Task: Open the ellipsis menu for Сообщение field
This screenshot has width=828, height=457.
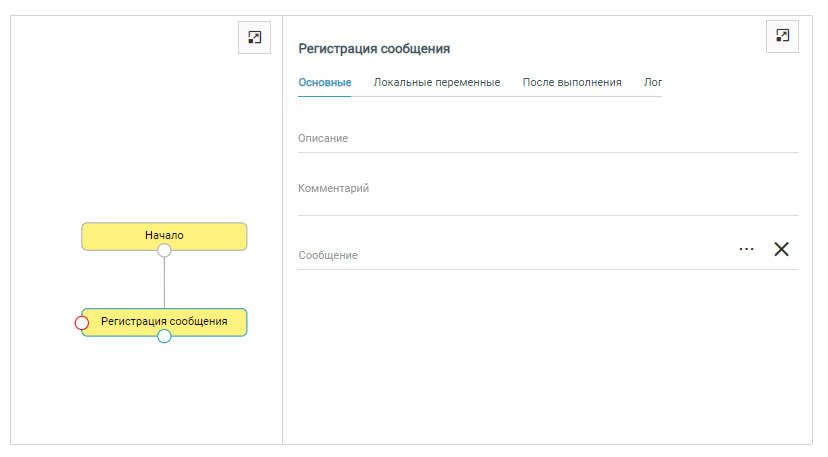Action: (746, 249)
